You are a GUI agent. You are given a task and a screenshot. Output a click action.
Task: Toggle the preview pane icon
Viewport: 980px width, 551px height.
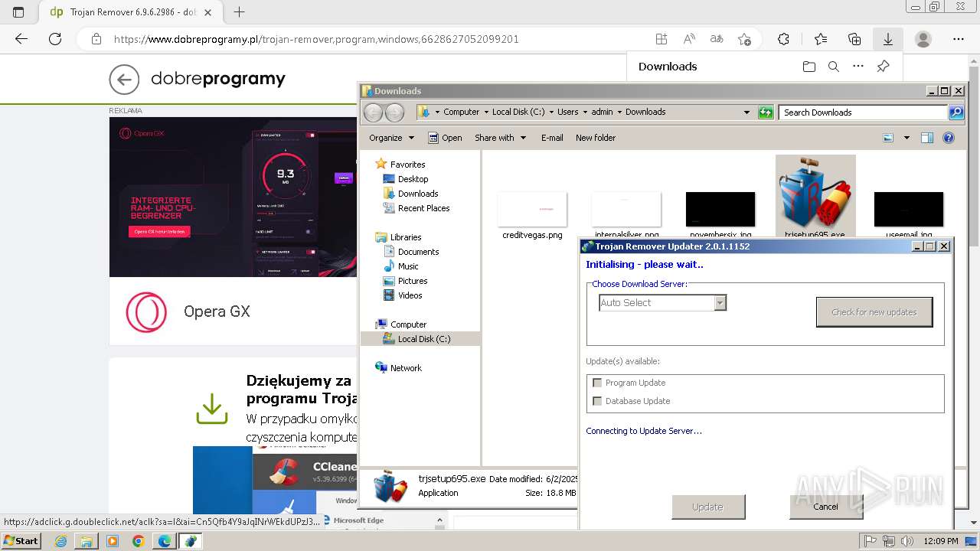pyautogui.click(x=927, y=138)
